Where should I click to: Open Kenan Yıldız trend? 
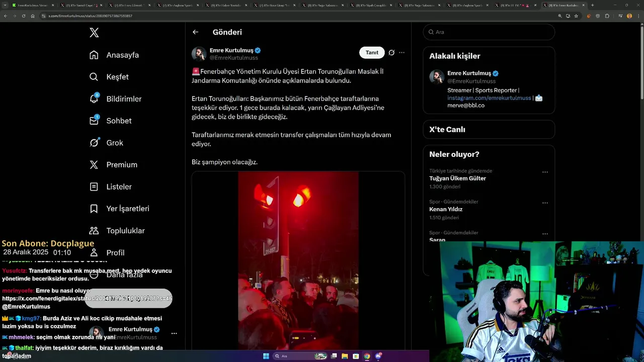click(x=446, y=209)
